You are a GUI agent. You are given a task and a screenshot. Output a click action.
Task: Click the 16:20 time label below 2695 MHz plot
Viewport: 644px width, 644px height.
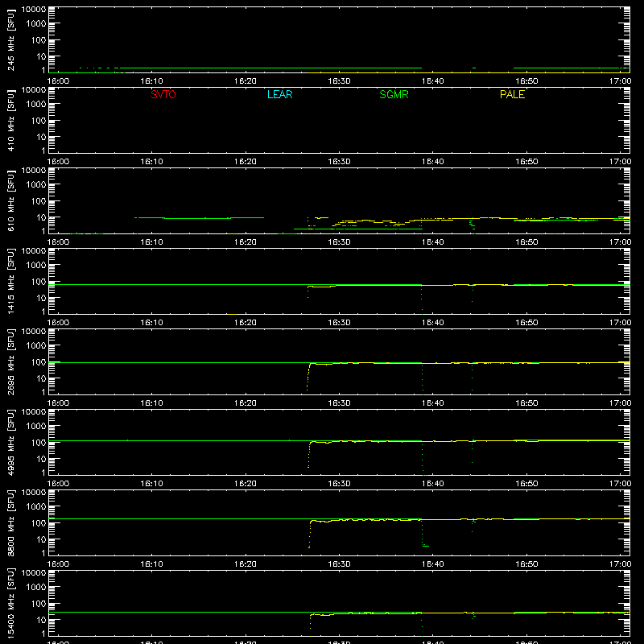tap(246, 403)
